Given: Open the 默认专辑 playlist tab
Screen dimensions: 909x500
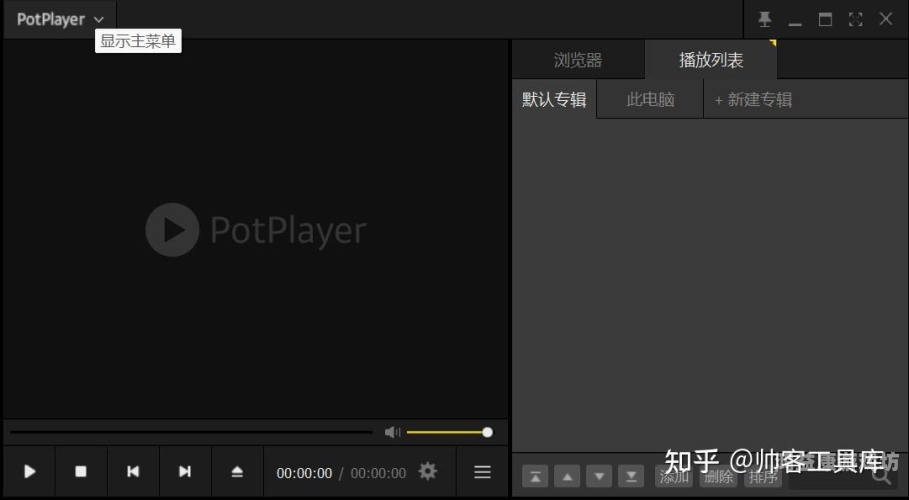Looking at the screenshot, I should pyautogui.click(x=554, y=99).
